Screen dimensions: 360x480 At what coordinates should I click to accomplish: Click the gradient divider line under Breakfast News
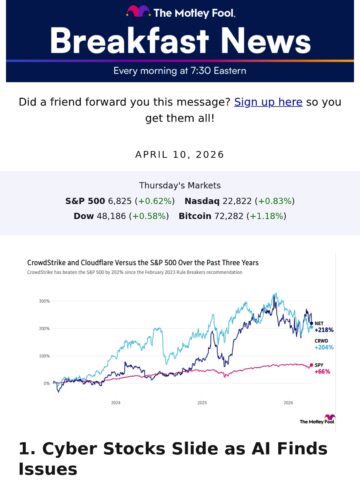tap(180, 61)
